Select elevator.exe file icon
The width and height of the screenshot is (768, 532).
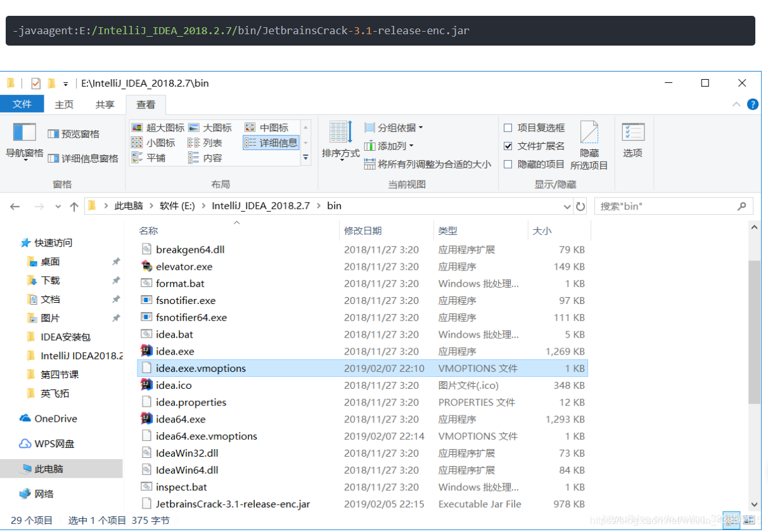tap(146, 266)
